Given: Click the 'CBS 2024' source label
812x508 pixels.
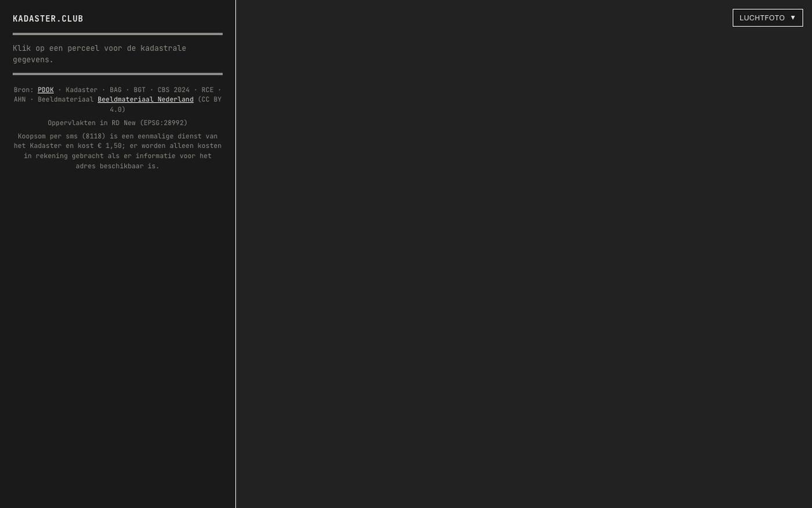Looking at the screenshot, I should (x=173, y=90).
